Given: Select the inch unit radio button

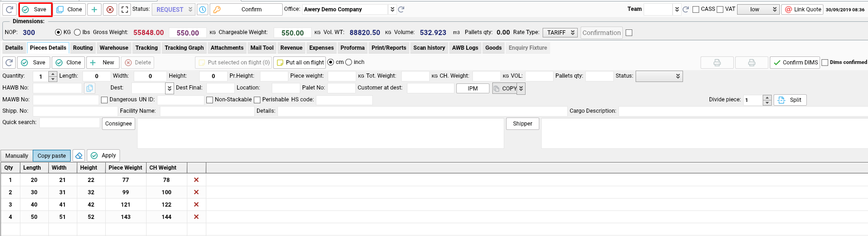Looking at the screenshot, I should (349, 63).
